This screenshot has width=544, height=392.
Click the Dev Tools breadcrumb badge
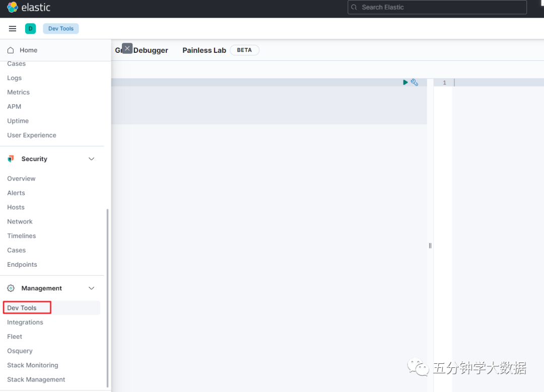(x=61, y=29)
